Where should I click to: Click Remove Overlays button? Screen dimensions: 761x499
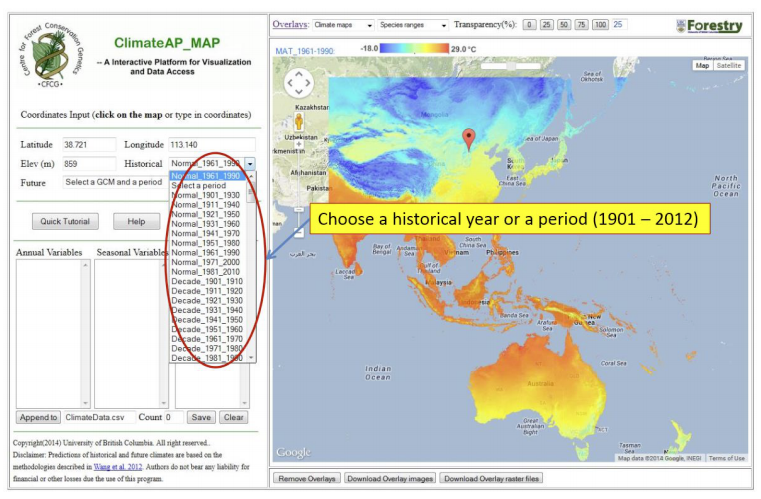(307, 479)
